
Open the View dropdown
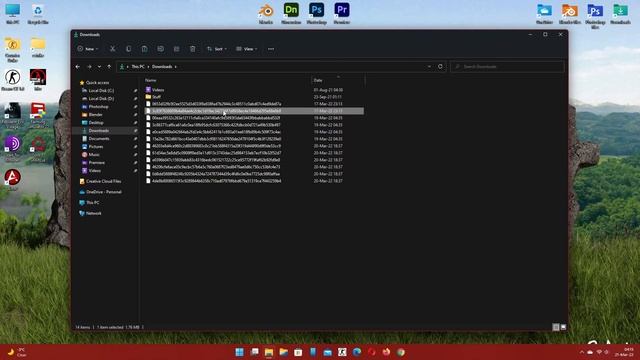pos(246,49)
